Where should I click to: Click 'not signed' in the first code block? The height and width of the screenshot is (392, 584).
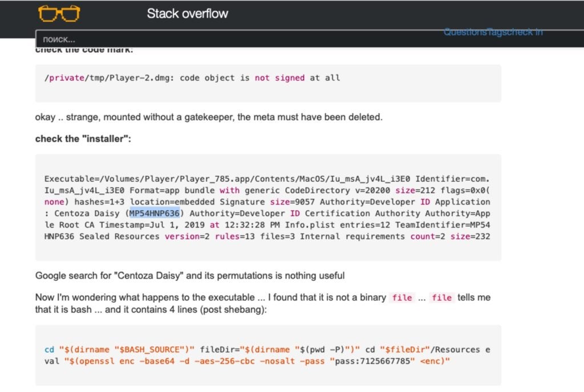pos(279,77)
